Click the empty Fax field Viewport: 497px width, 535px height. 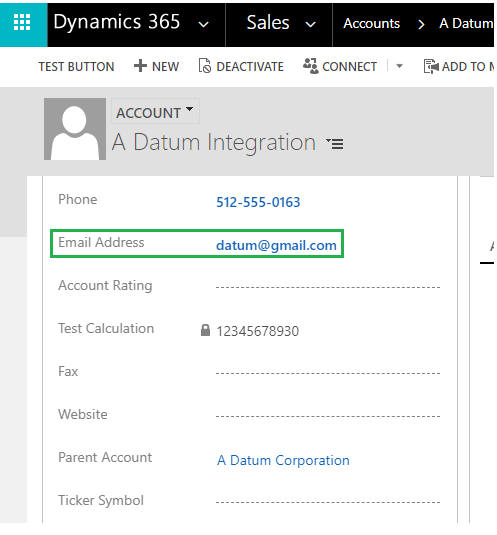tap(328, 373)
